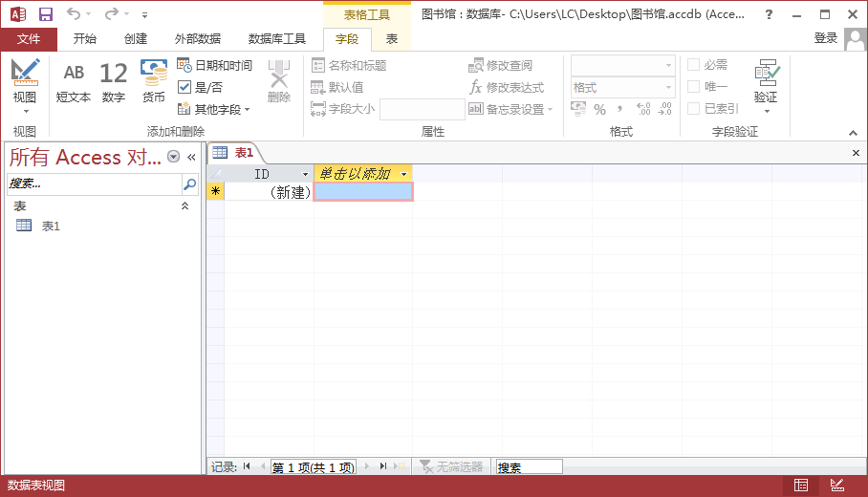Viewport: 868px width, 497px height.
Task: Collapse the 表 group in navigation pane
Action: [184, 205]
